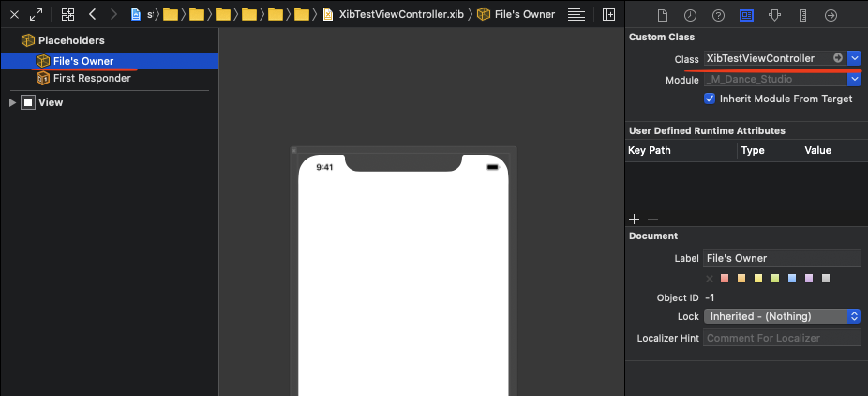Choose the orange label color
Viewport: 868px width, 396px height.
741,278
